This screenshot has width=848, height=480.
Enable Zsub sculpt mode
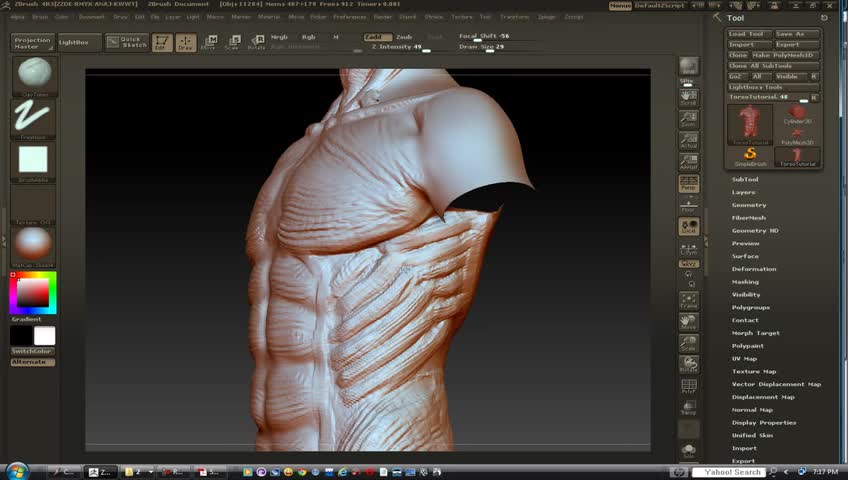pyautogui.click(x=404, y=37)
